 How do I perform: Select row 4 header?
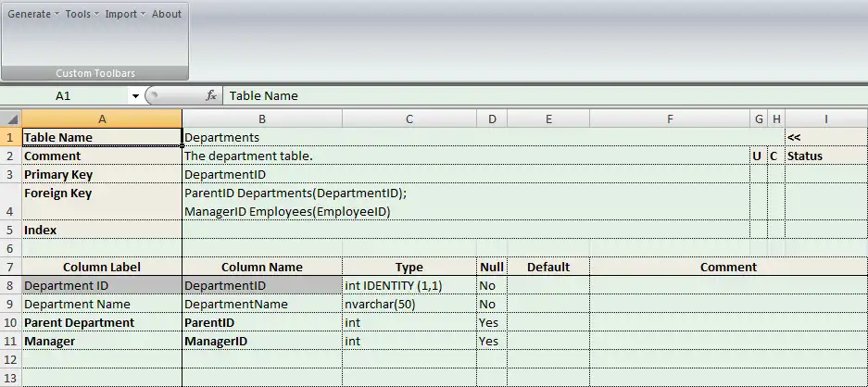pyautogui.click(x=11, y=202)
